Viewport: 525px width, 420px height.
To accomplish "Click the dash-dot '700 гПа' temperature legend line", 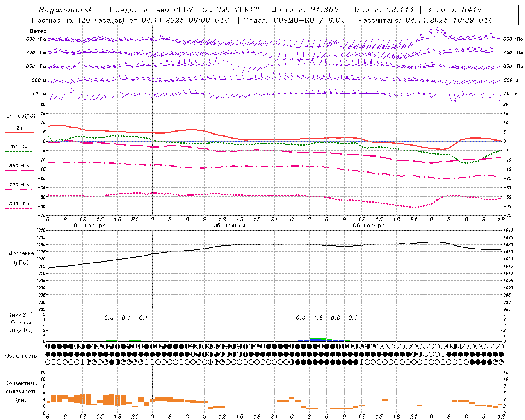I will pyautogui.click(x=18, y=189).
